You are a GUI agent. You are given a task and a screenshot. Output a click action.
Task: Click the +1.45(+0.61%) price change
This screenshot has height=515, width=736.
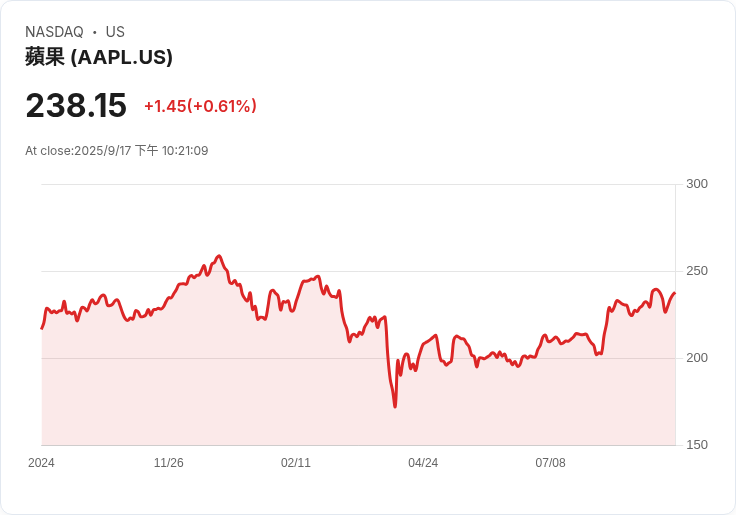click(200, 106)
